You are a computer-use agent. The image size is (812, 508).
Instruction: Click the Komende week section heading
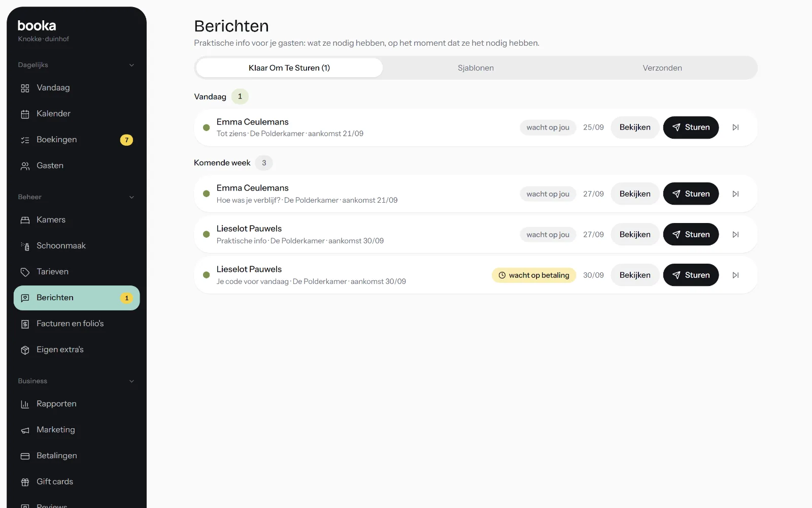222,163
